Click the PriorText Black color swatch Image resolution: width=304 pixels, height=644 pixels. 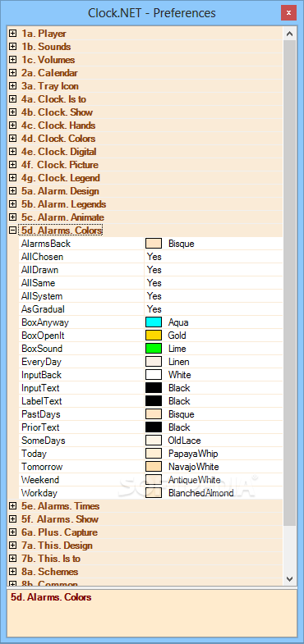click(x=154, y=427)
